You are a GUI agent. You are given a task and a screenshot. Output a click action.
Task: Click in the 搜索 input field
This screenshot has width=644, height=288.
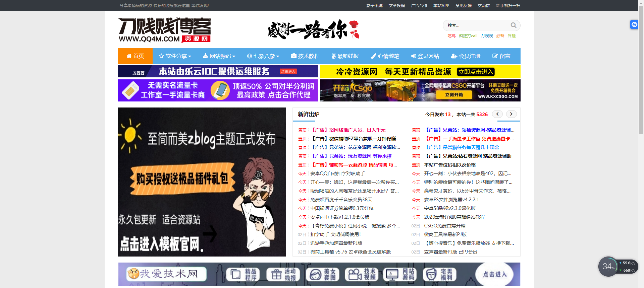(476, 25)
